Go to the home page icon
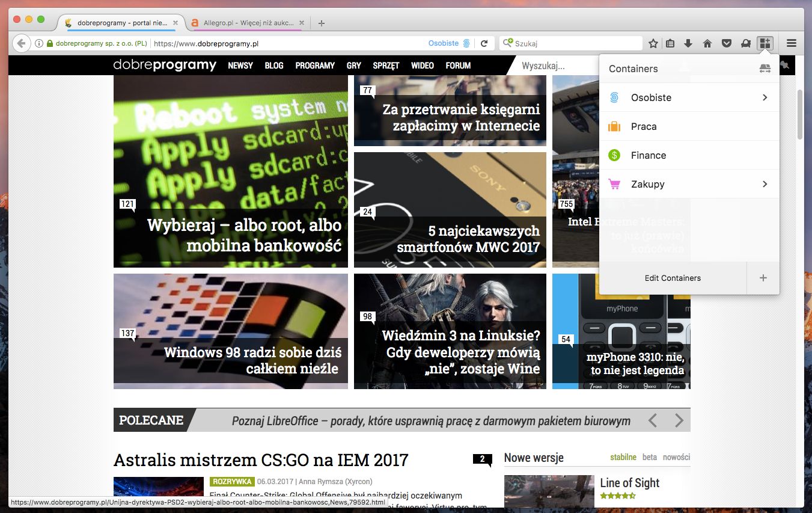812x513 pixels. [x=707, y=43]
